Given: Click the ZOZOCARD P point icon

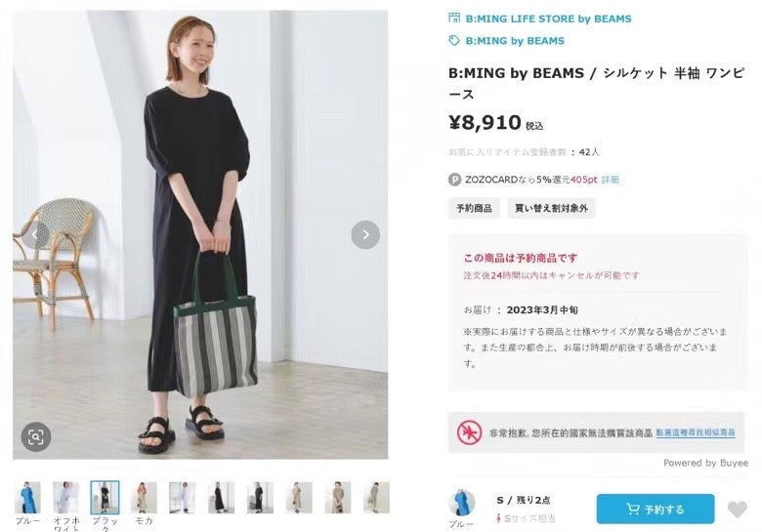Looking at the screenshot, I should pos(454,180).
